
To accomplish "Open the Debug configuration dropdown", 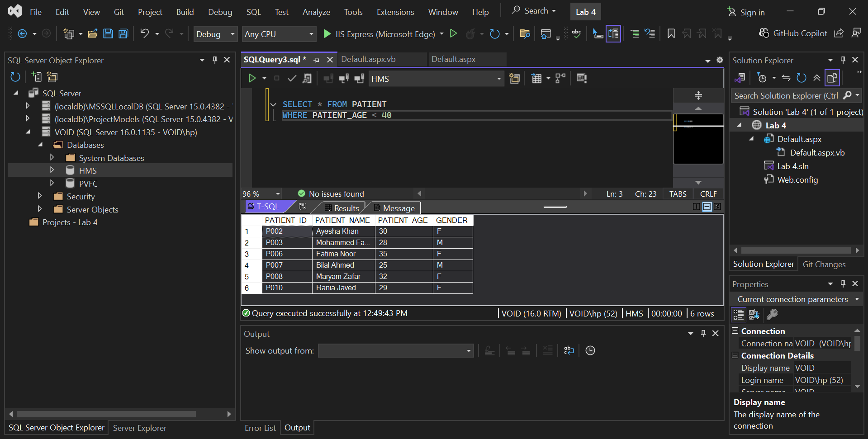I will (x=215, y=34).
